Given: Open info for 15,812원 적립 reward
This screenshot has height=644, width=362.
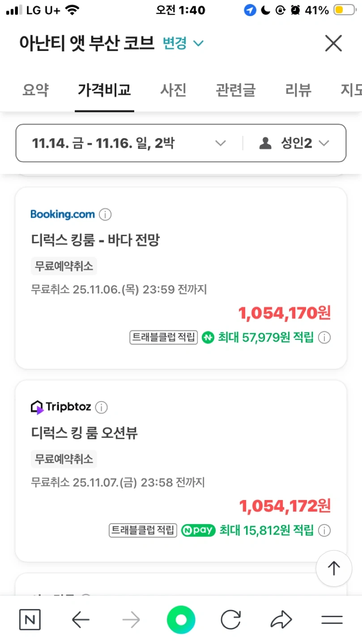Looking at the screenshot, I should (x=324, y=531).
